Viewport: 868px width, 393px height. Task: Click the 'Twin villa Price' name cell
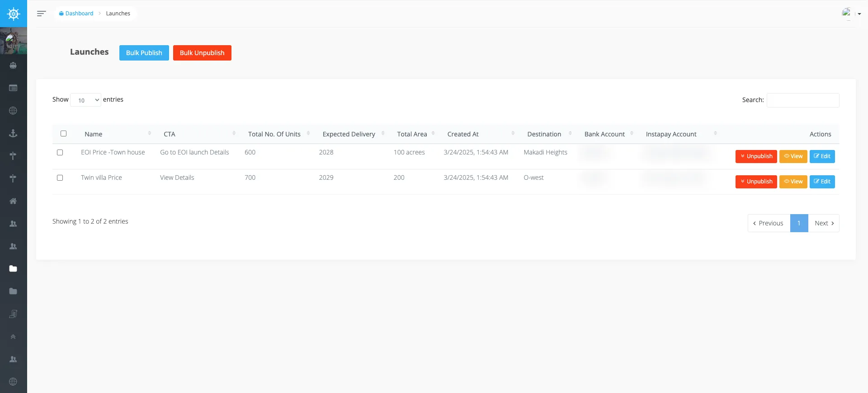point(101,178)
